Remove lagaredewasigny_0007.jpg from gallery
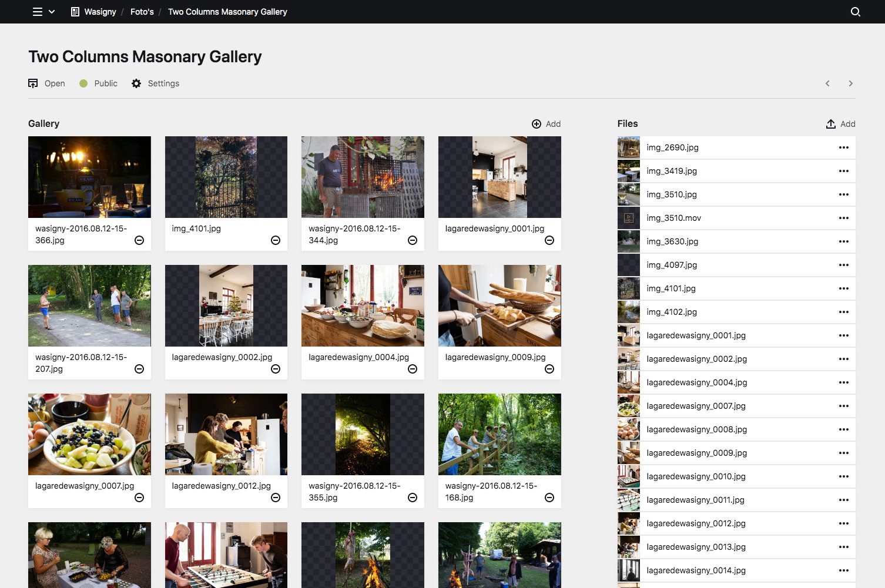The width and height of the screenshot is (885, 588). (139, 498)
